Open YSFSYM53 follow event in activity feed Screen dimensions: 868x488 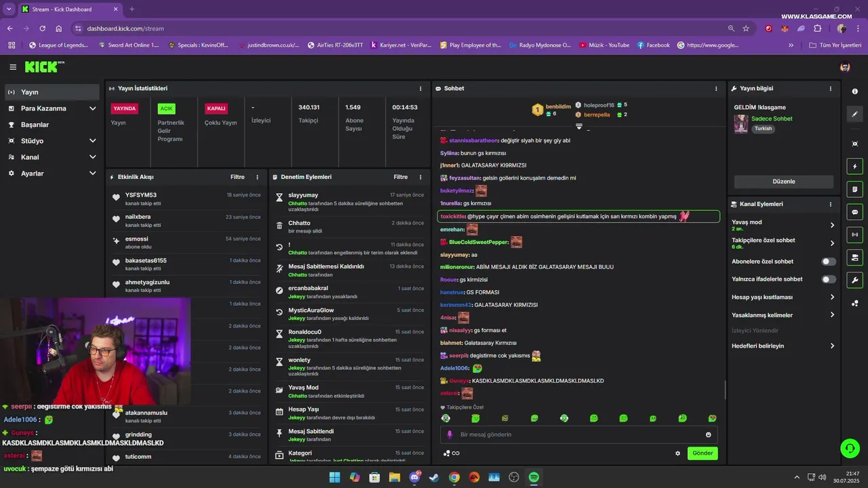pos(186,199)
